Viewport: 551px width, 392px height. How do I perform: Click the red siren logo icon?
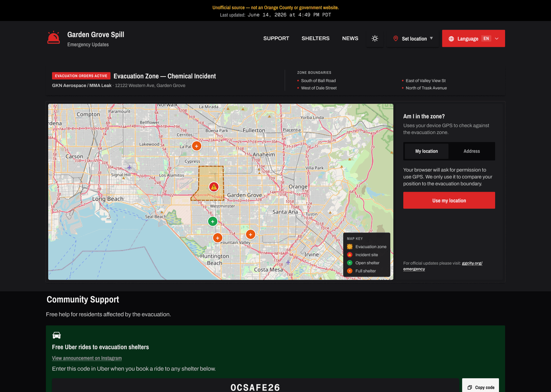pos(54,38)
